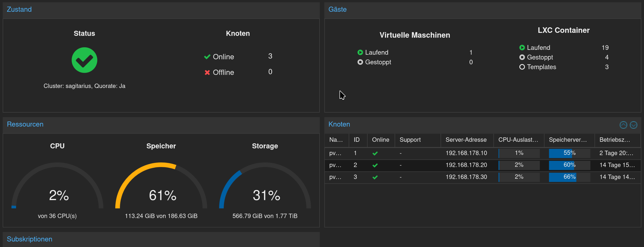Select node row with address 192.168.178.20
Viewport: 644px width, 247px height.
(x=466, y=165)
